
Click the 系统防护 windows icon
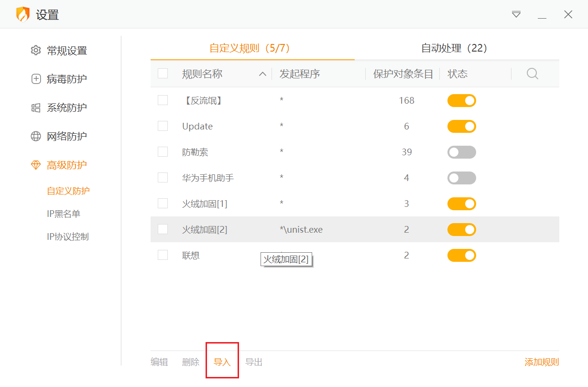[x=36, y=108]
